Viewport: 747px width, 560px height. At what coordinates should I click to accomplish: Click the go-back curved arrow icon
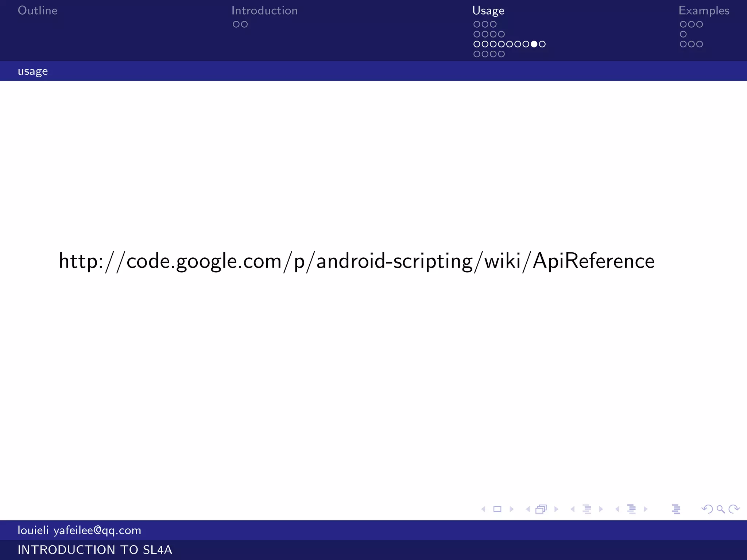click(x=707, y=509)
